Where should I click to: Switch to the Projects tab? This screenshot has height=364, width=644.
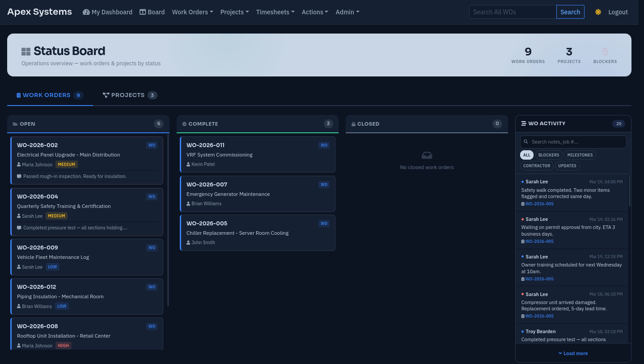click(129, 95)
